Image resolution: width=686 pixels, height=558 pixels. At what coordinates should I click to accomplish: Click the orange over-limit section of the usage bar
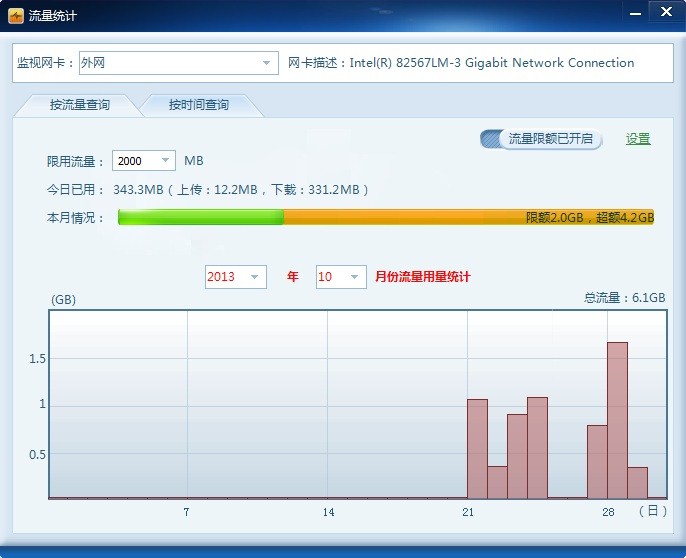point(468,217)
